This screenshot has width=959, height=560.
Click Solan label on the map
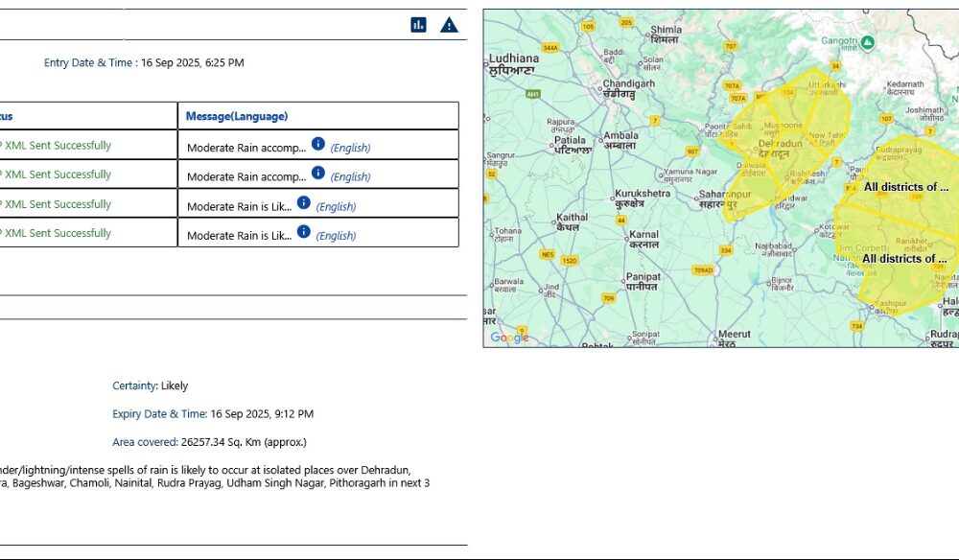652,63
